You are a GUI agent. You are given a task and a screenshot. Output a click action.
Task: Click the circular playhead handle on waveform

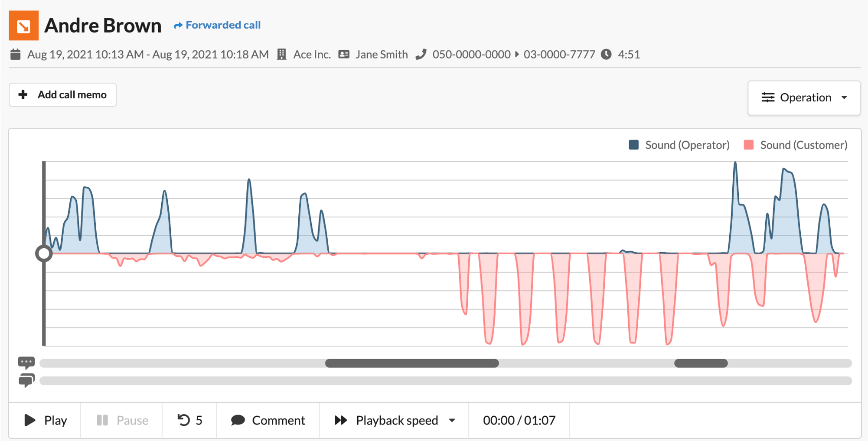pyautogui.click(x=44, y=253)
